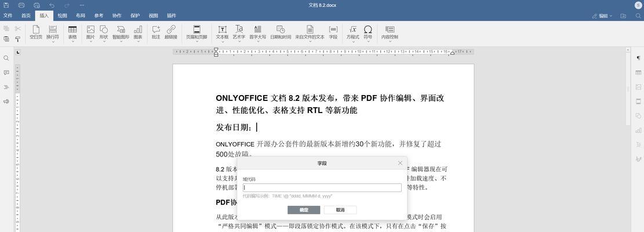Click the 智能图形 SmartArt icon
The image size is (644, 232).
121,30
